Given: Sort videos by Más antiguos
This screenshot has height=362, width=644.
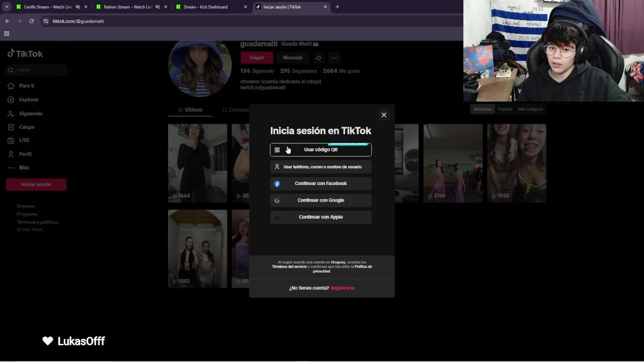Looking at the screenshot, I should point(530,109).
